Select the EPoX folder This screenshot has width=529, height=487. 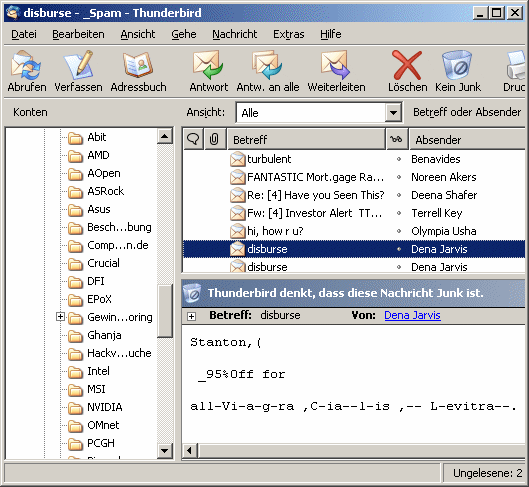[99, 299]
